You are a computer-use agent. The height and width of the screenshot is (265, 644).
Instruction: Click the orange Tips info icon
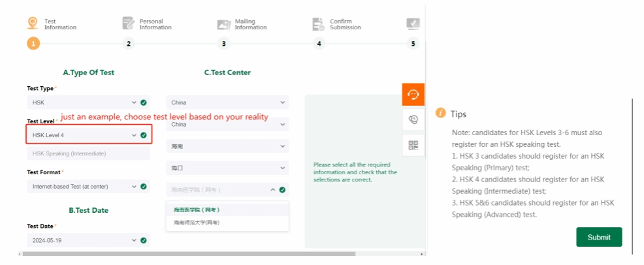[441, 113]
